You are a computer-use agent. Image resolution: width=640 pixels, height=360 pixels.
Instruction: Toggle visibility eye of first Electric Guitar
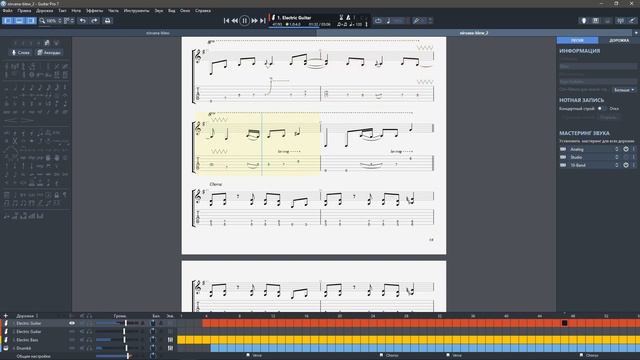[x=72, y=323]
